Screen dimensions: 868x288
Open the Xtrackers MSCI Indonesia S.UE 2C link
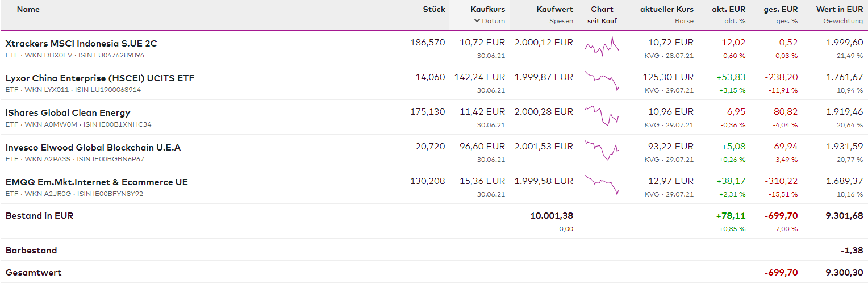pos(81,43)
